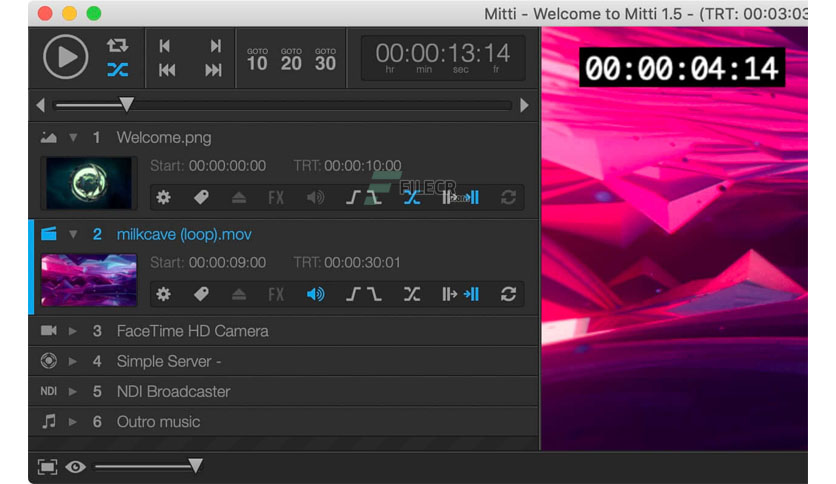Toggle the eye preview visibility icon

pos(75,467)
